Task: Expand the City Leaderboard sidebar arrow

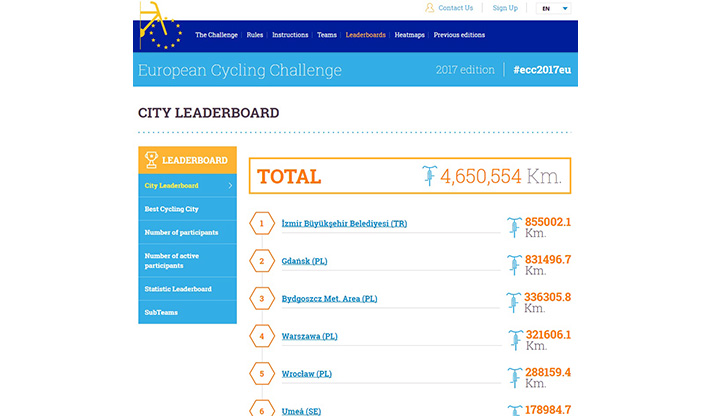Action: [x=230, y=185]
